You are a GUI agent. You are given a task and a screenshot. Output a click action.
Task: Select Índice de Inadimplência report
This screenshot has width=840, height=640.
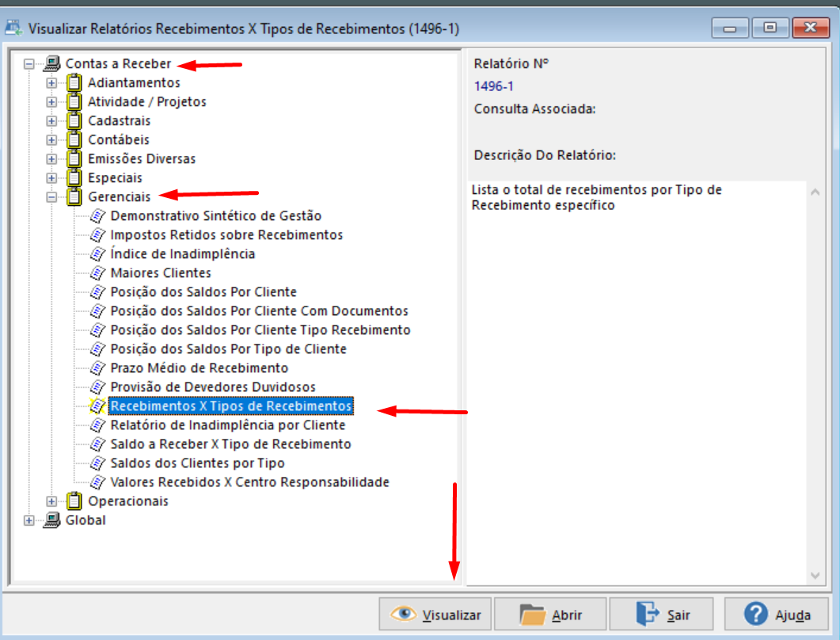[183, 253]
